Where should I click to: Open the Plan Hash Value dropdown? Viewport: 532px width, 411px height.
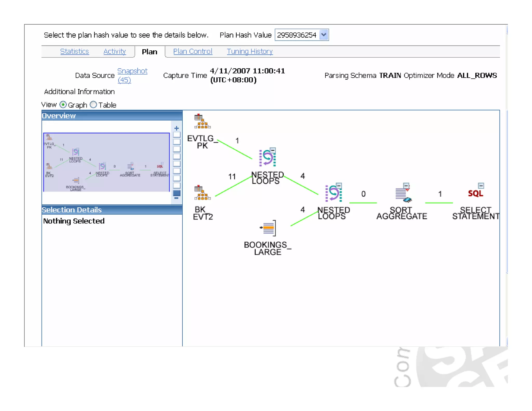324,35
